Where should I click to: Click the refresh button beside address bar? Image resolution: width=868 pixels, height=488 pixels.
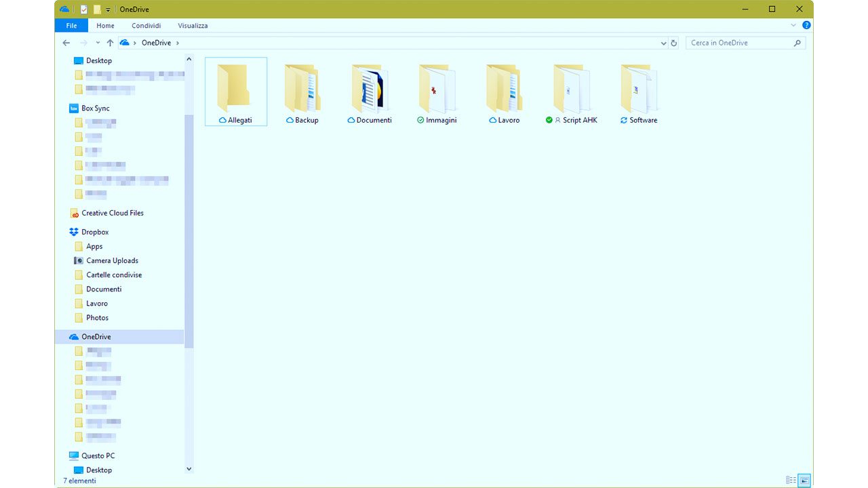coord(673,43)
